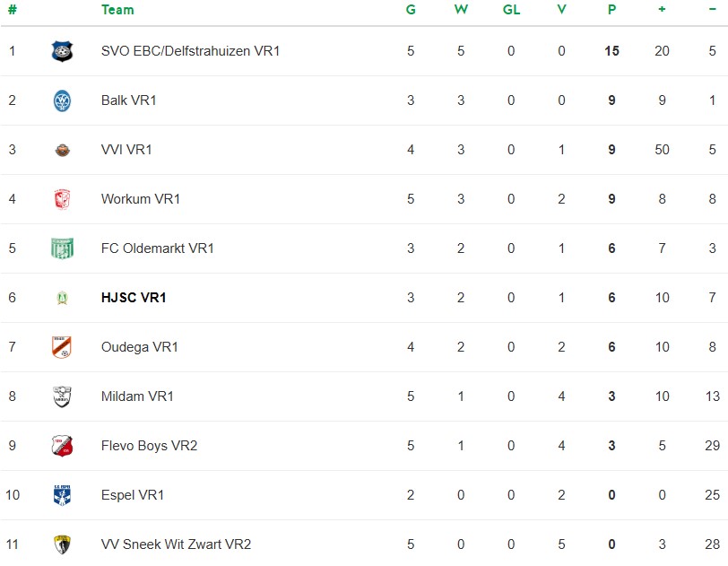Click the Balk VR1 club crest

point(62,100)
